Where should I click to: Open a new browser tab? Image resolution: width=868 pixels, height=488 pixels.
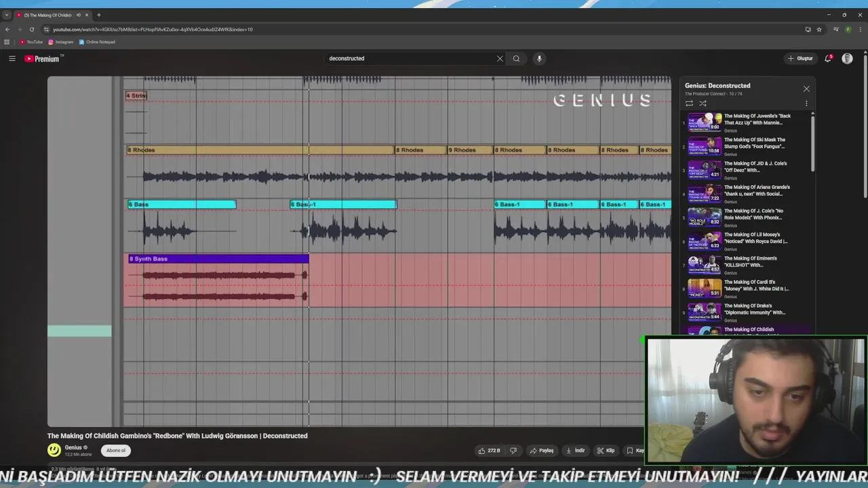98,15
